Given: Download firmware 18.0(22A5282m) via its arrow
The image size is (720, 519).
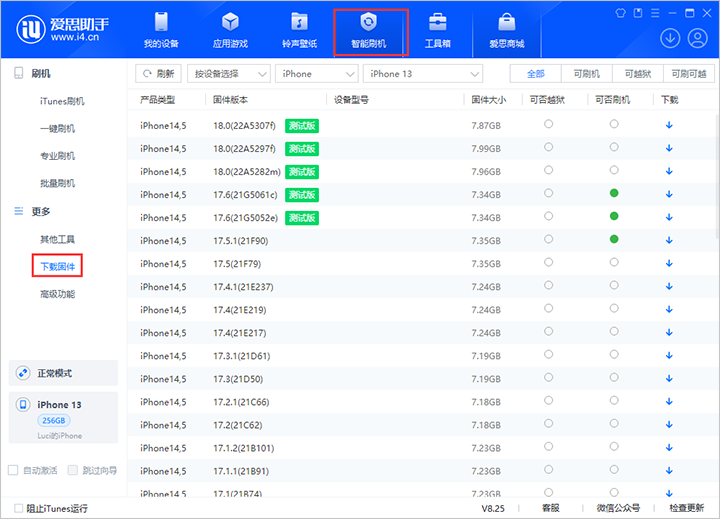Looking at the screenshot, I should tap(669, 171).
